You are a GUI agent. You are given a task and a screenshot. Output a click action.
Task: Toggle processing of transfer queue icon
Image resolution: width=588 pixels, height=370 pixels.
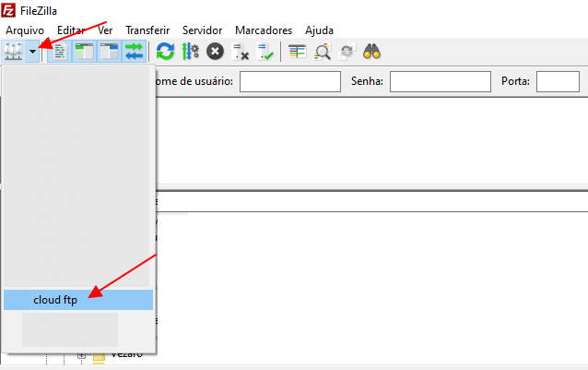pyautogui.click(x=190, y=52)
